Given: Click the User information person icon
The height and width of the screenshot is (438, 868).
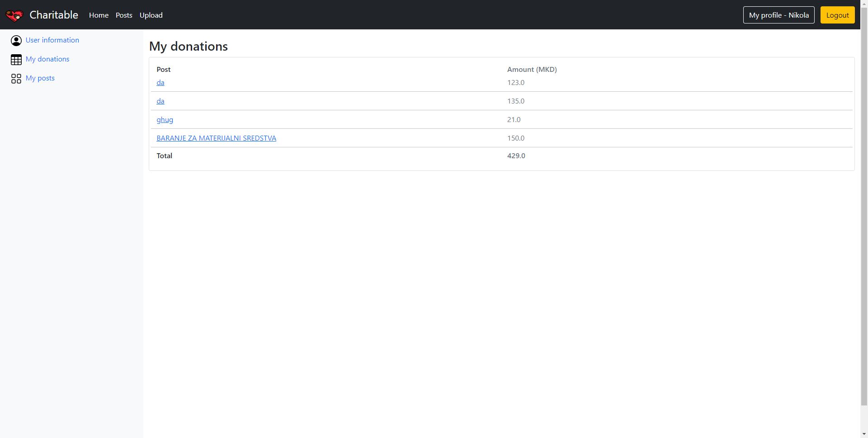Looking at the screenshot, I should (x=16, y=41).
